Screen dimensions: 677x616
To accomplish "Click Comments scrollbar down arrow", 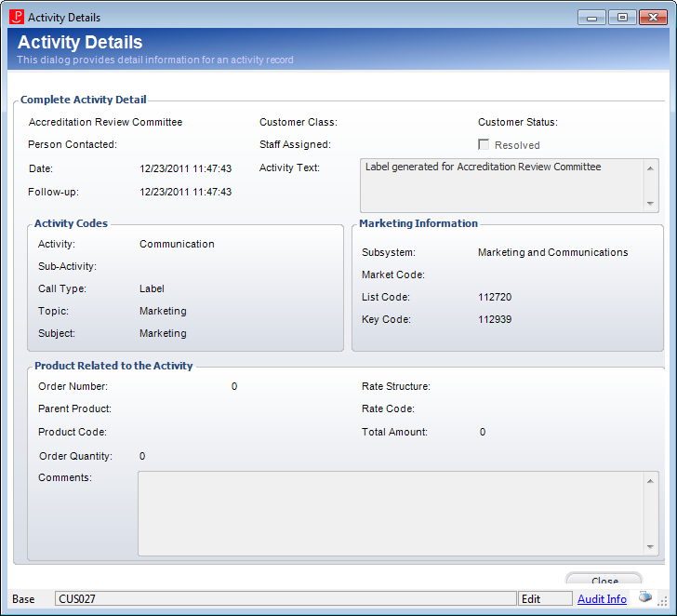I will (650, 547).
